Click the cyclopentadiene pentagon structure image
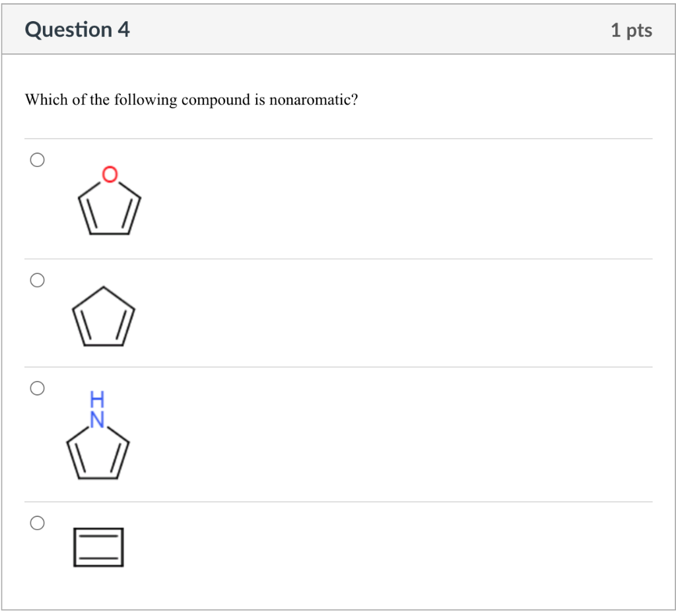676x616 pixels. 104,316
